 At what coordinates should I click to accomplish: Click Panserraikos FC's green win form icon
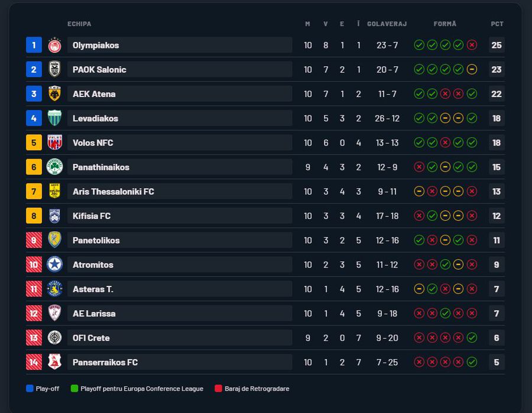[x=472, y=362]
